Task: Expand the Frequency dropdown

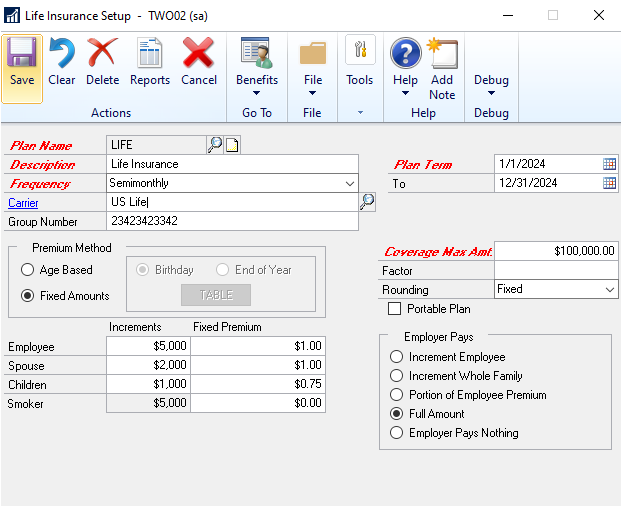Action: point(349,183)
